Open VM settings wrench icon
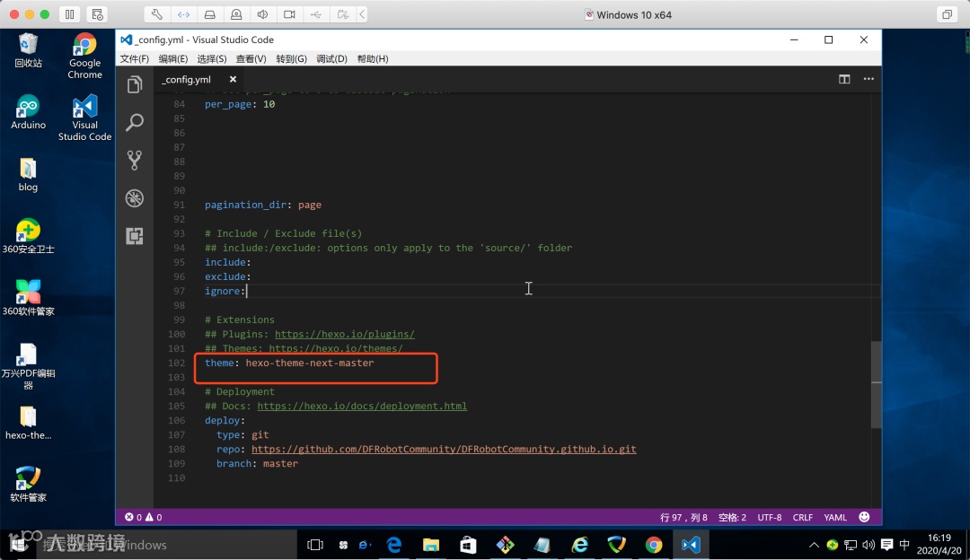Screen dimensions: 970x560 click(x=157, y=14)
